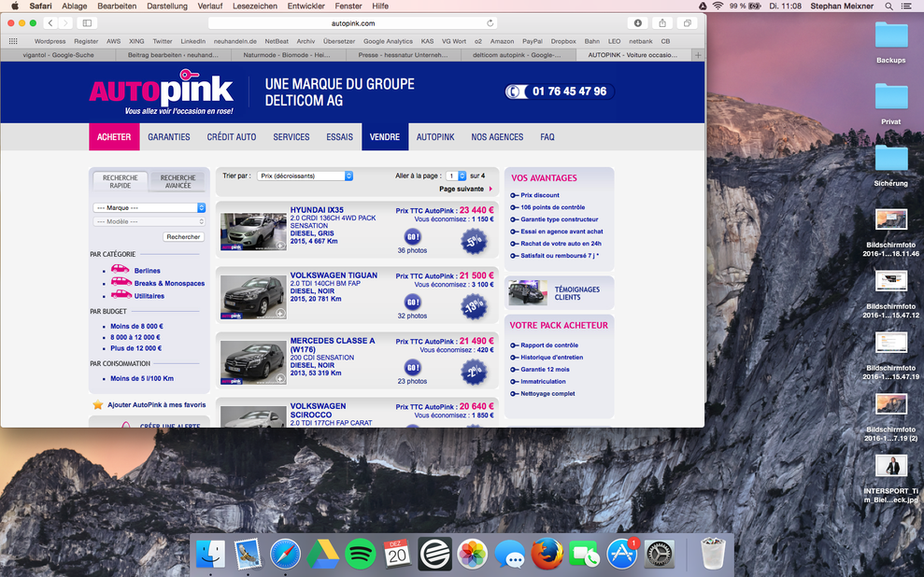Click the AutoPink logo
924x577 pixels.
click(162, 91)
